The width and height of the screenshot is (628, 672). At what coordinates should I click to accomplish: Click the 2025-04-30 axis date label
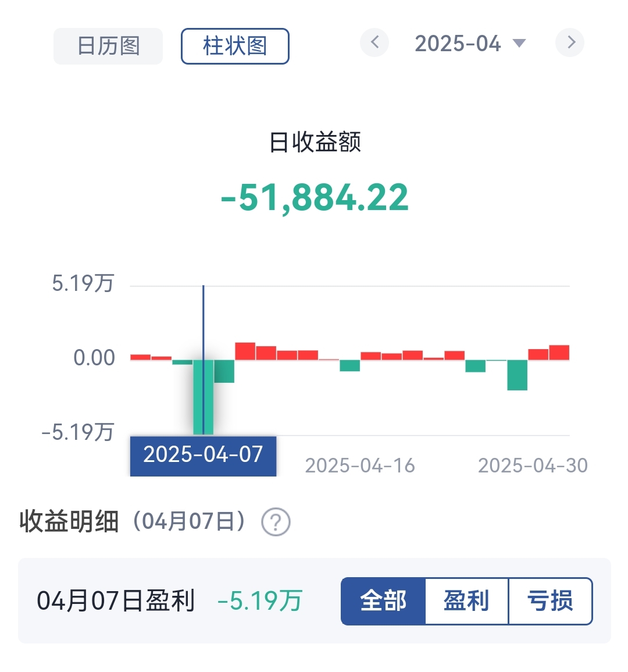tap(533, 465)
